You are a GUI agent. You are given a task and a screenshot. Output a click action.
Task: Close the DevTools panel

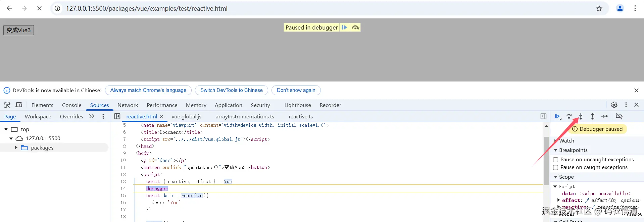coord(636,105)
